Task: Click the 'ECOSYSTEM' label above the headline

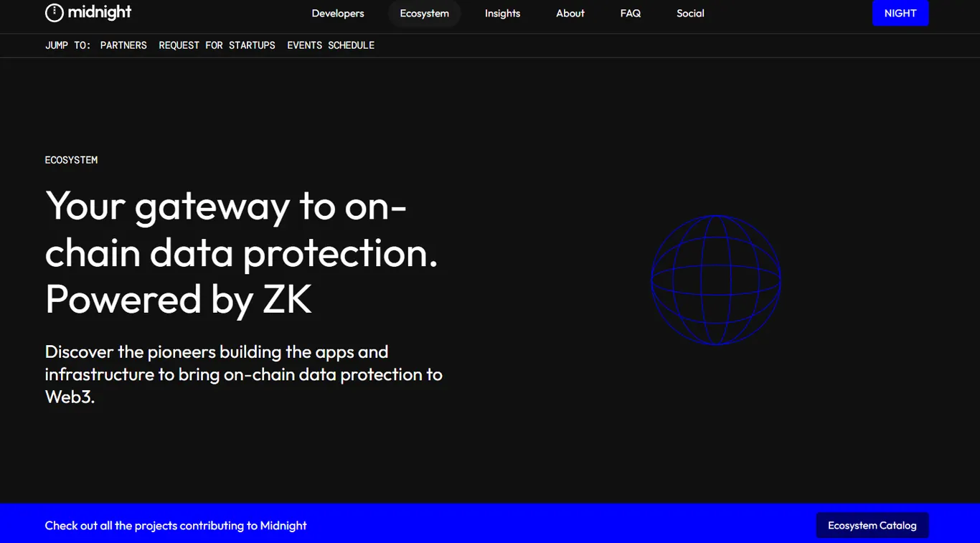Action: tap(71, 160)
